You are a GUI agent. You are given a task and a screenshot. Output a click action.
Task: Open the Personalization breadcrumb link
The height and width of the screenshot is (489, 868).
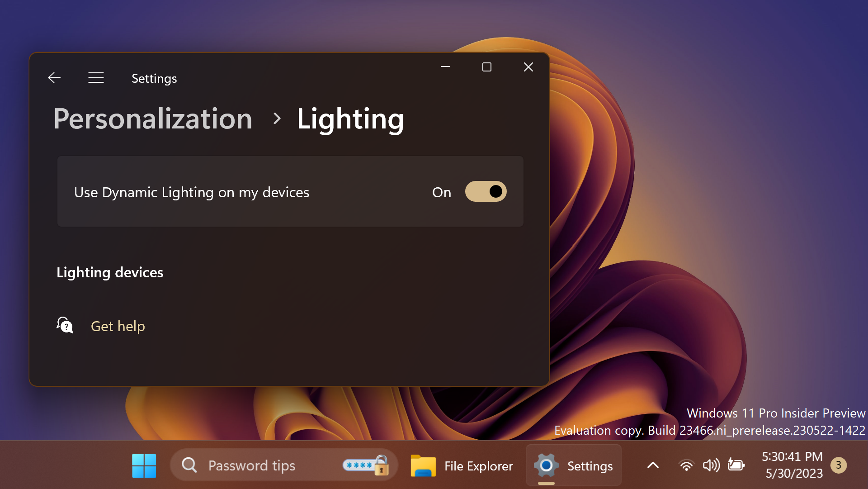click(x=153, y=119)
